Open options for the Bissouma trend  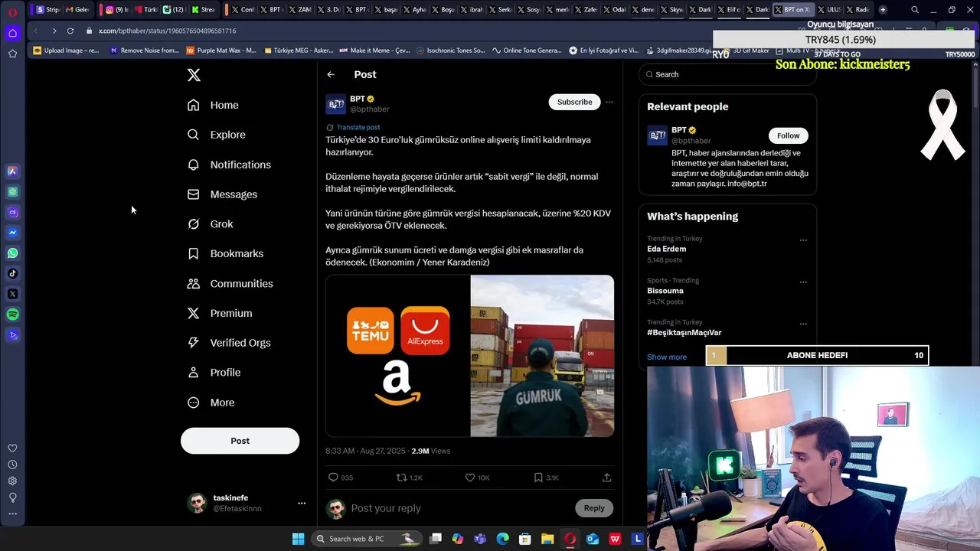(803, 282)
